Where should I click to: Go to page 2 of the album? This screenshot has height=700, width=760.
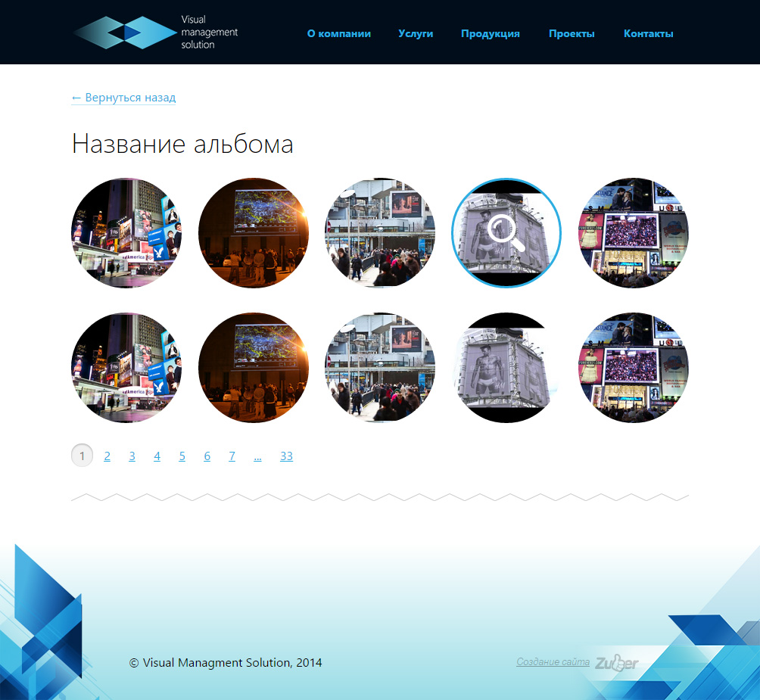(107, 456)
